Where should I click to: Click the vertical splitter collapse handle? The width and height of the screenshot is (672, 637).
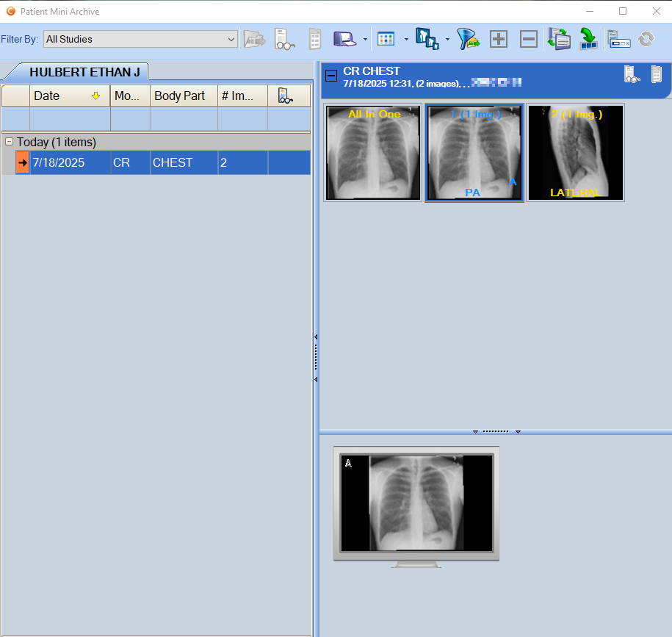pyautogui.click(x=316, y=358)
